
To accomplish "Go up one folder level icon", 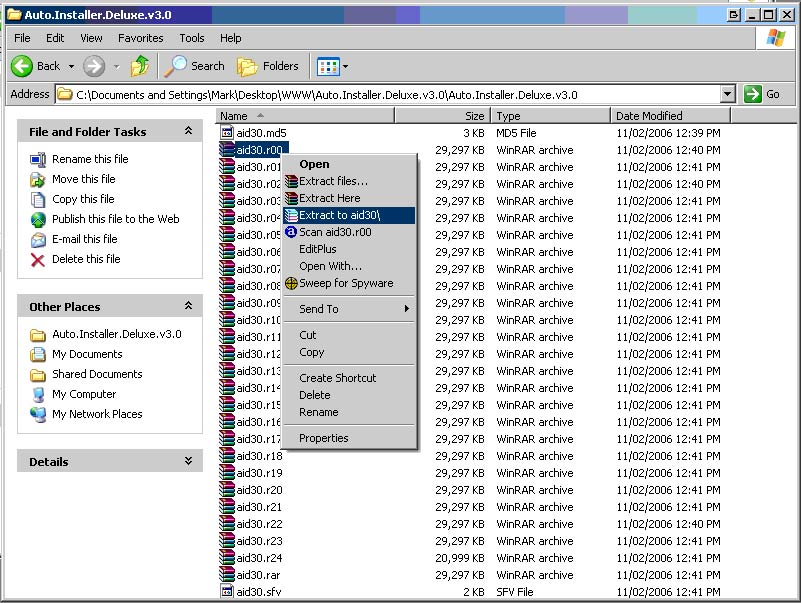I will pos(139,66).
